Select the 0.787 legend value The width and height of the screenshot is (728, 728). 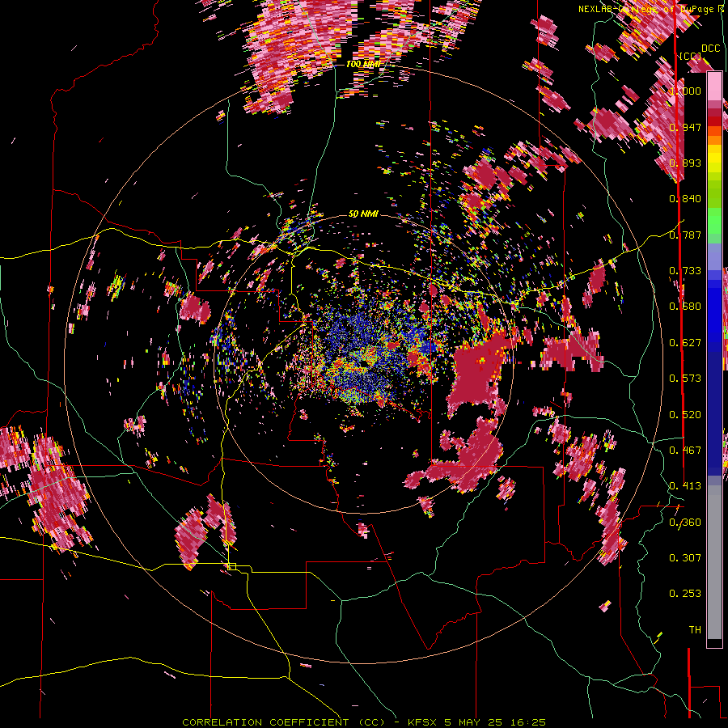[685, 235]
